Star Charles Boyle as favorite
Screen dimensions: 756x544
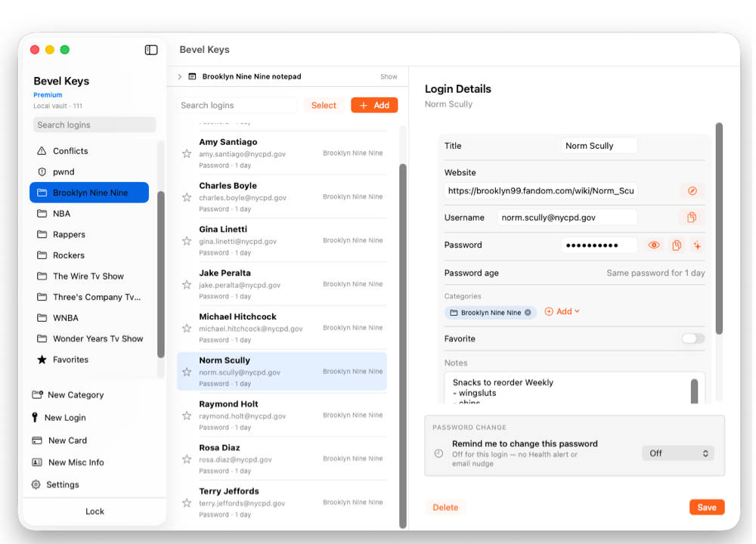tap(187, 197)
